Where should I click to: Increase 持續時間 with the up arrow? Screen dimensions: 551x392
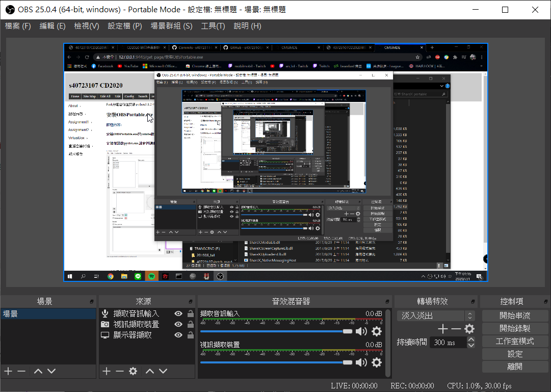(471, 339)
